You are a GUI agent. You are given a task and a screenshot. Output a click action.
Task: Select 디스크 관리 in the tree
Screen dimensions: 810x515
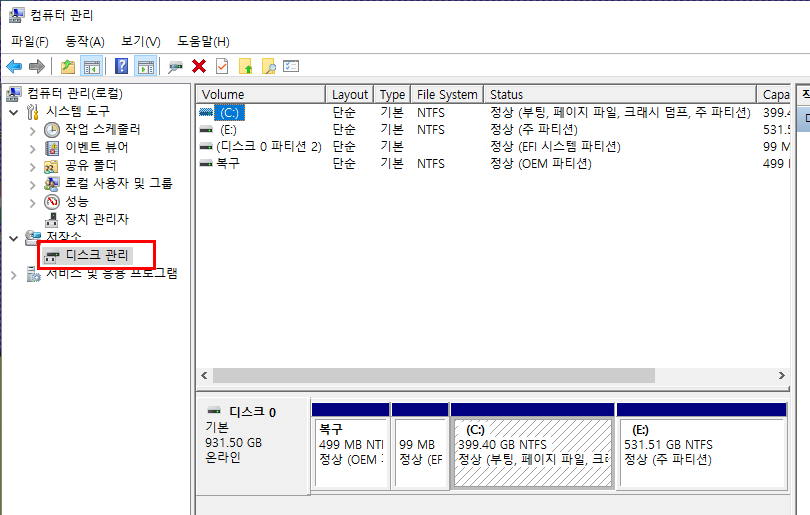97,255
